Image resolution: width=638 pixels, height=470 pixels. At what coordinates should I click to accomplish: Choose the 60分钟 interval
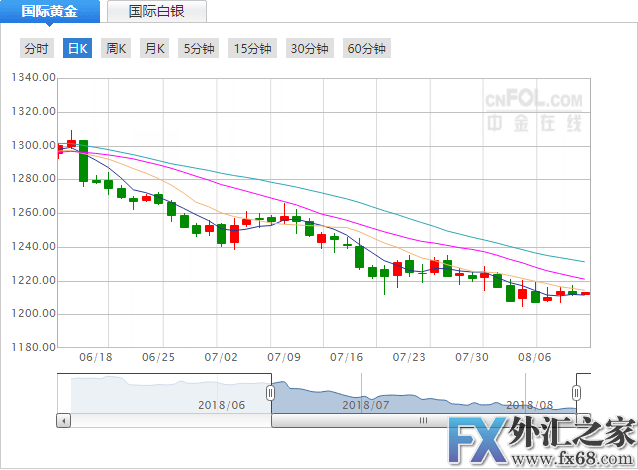point(366,49)
